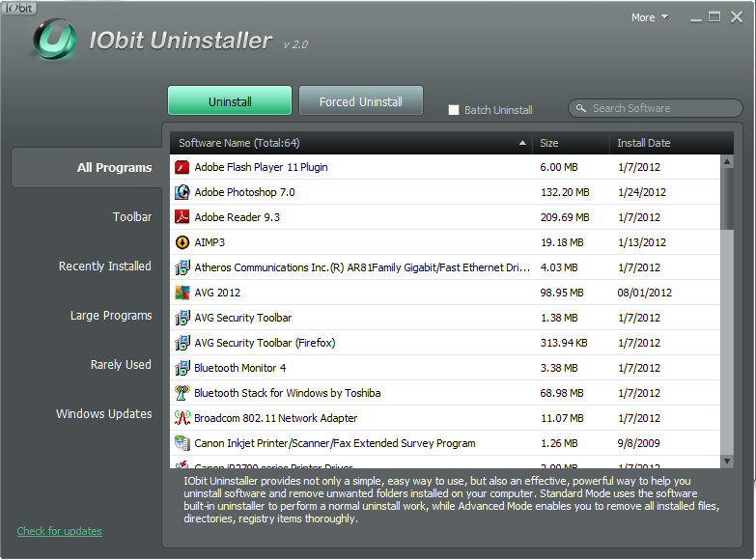Viewport: 756px width, 560px height.
Task: Show Recently Installed programs
Action: pyautogui.click(x=105, y=266)
